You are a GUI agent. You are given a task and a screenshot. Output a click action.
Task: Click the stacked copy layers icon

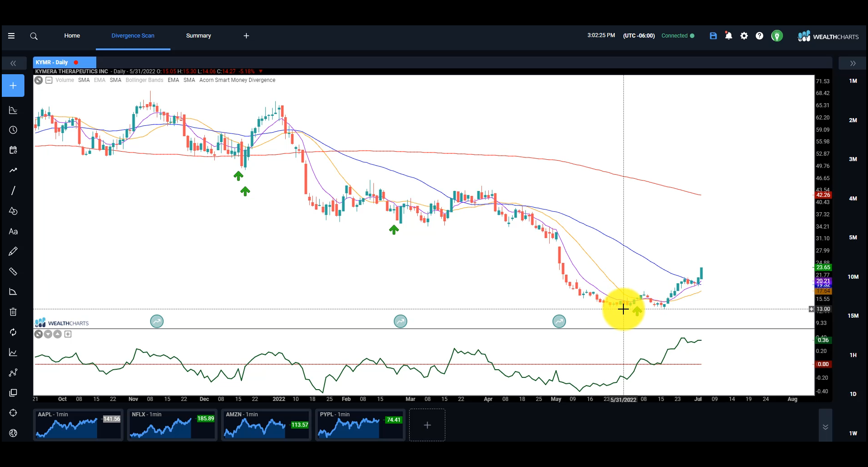tap(13, 393)
